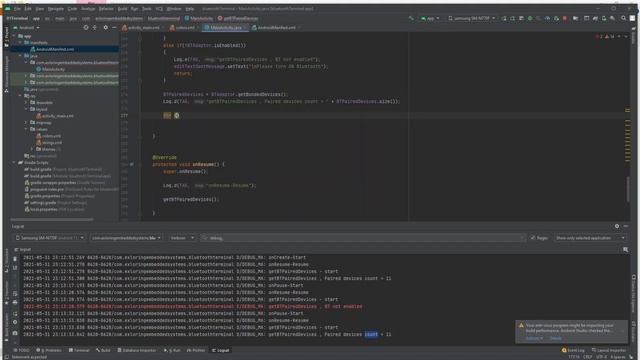Click the editor vertical scrollbar thumb
640x360 pixels.
click(628, 189)
